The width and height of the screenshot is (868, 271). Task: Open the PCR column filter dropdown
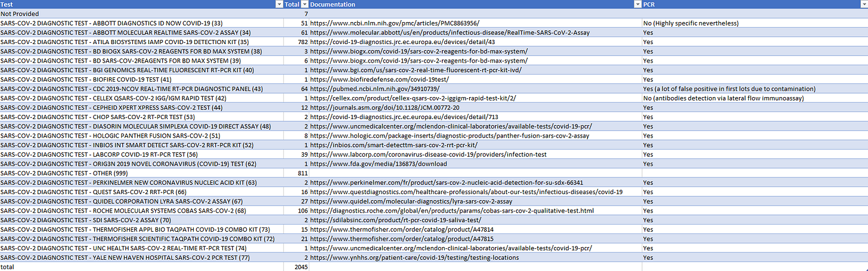click(863, 4)
